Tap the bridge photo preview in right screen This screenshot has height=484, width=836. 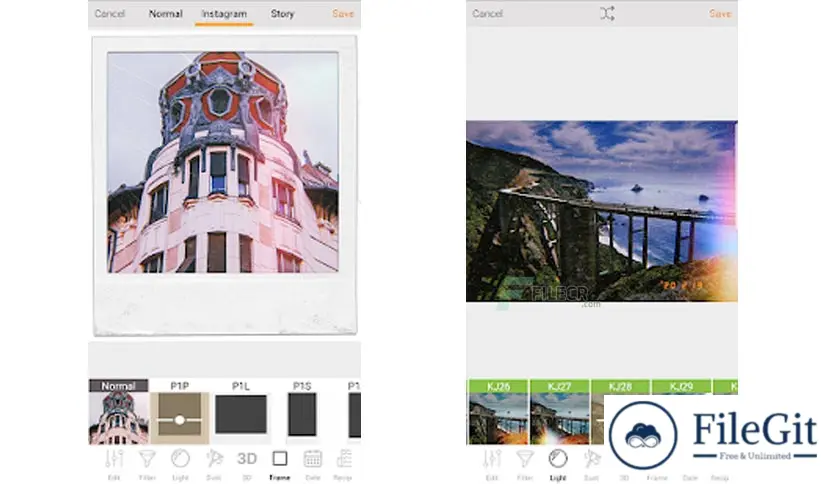click(x=601, y=211)
